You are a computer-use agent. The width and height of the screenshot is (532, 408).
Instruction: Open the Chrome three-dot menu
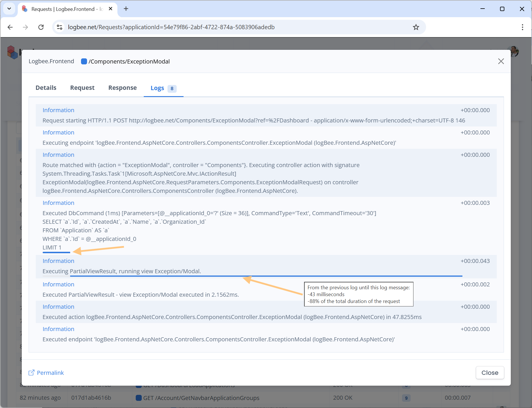click(x=522, y=27)
